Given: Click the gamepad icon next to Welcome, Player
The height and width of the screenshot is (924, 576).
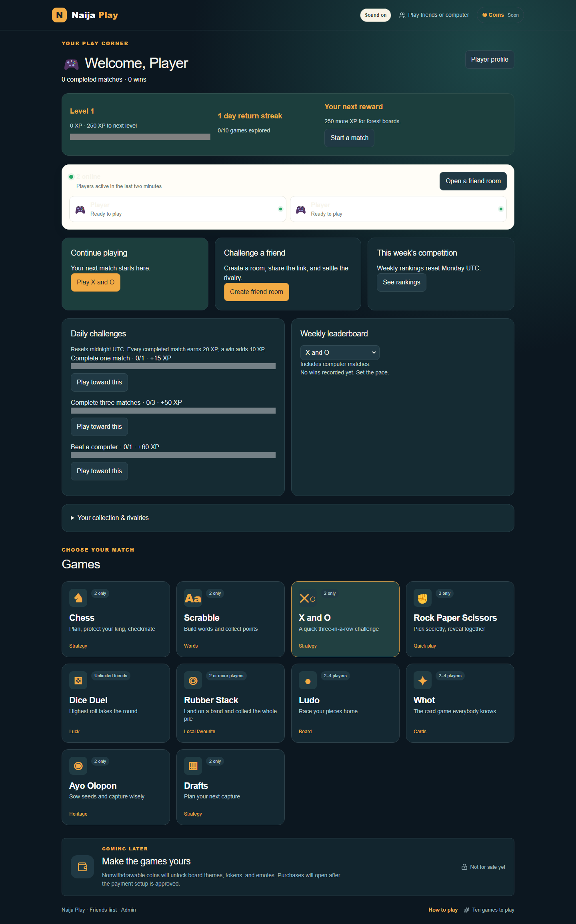Looking at the screenshot, I should (x=71, y=64).
